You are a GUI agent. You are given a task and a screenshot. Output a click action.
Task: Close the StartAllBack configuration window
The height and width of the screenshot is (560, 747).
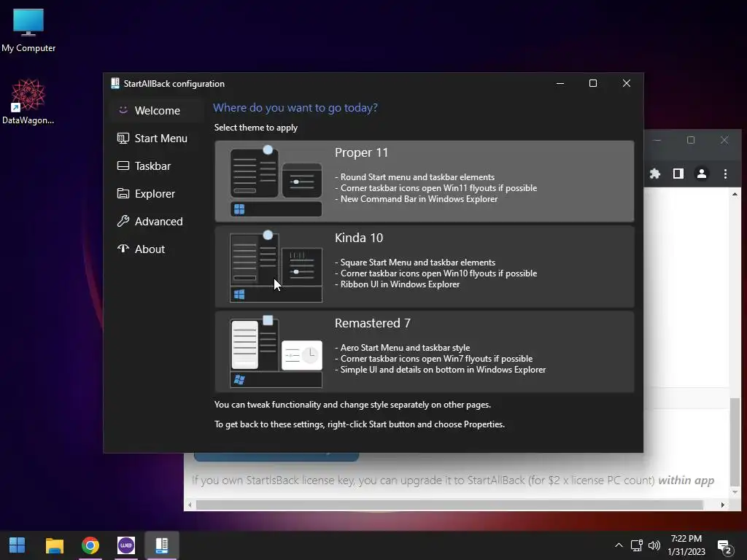[627, 83]
